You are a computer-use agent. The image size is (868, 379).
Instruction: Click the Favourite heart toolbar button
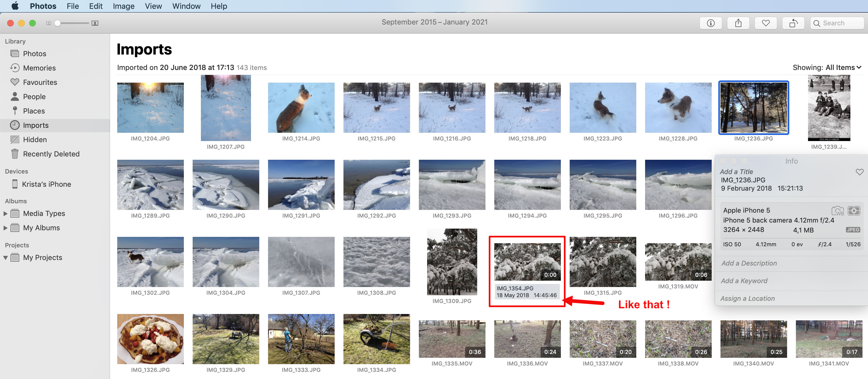tap(766, 23)
